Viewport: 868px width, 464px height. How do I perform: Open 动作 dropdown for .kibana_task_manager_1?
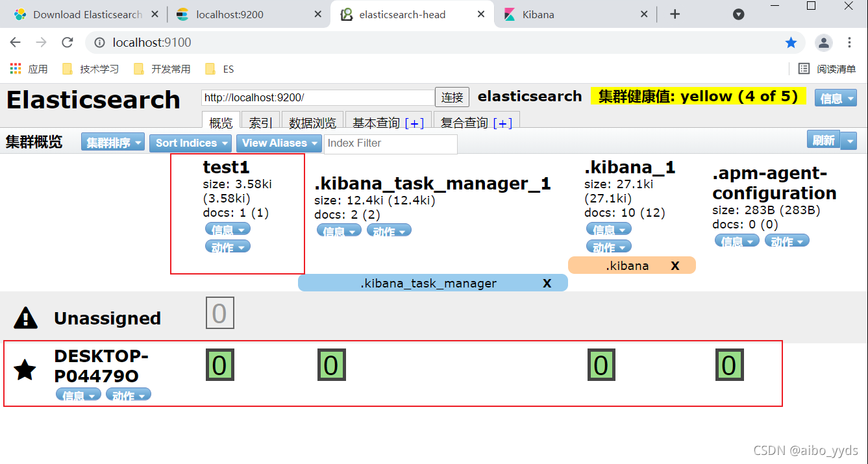click(x=390, y=230)
